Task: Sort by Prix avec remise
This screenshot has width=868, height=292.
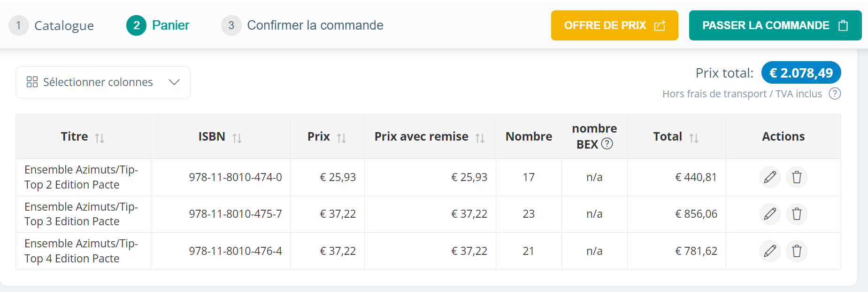Action: [x=480, y=138]
